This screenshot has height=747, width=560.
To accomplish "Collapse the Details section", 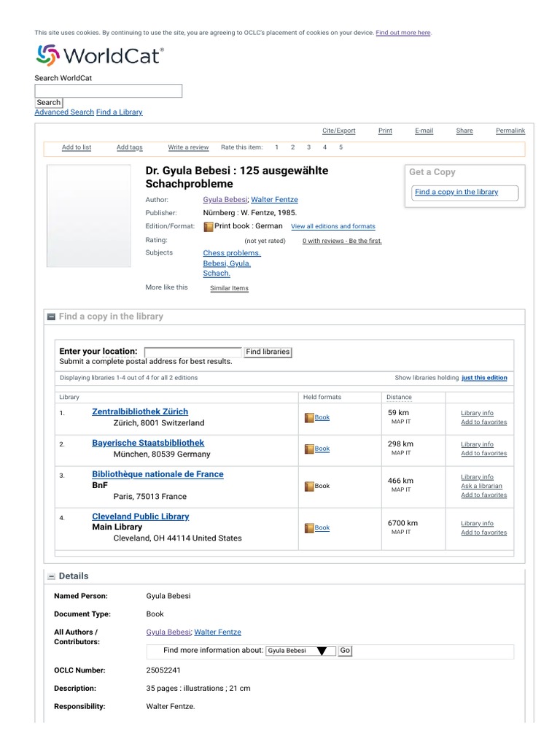I will pos(52,576).
